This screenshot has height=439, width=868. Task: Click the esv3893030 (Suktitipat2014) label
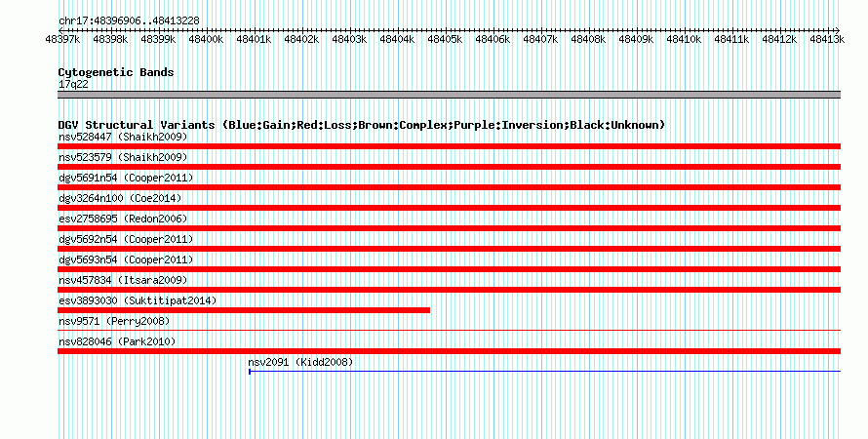tap(138, 300)
